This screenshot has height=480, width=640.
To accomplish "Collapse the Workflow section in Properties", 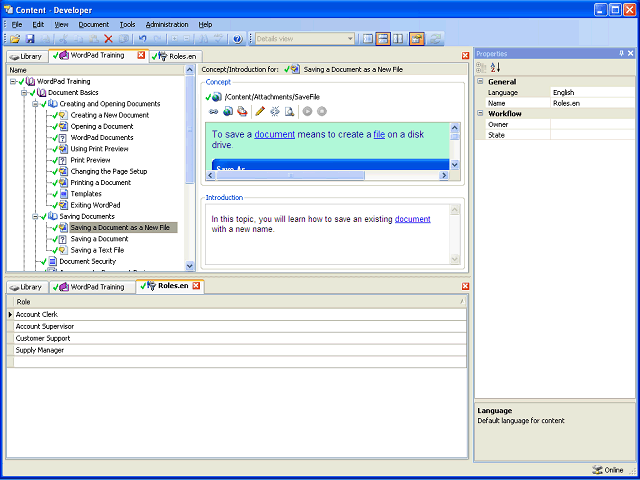I will tap(480, 113).
